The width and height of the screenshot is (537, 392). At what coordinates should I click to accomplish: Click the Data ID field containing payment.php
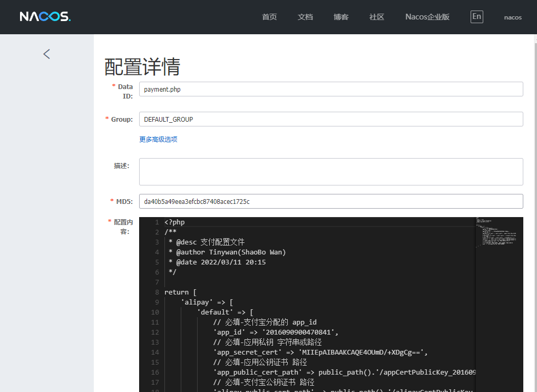tap(331, 89)
